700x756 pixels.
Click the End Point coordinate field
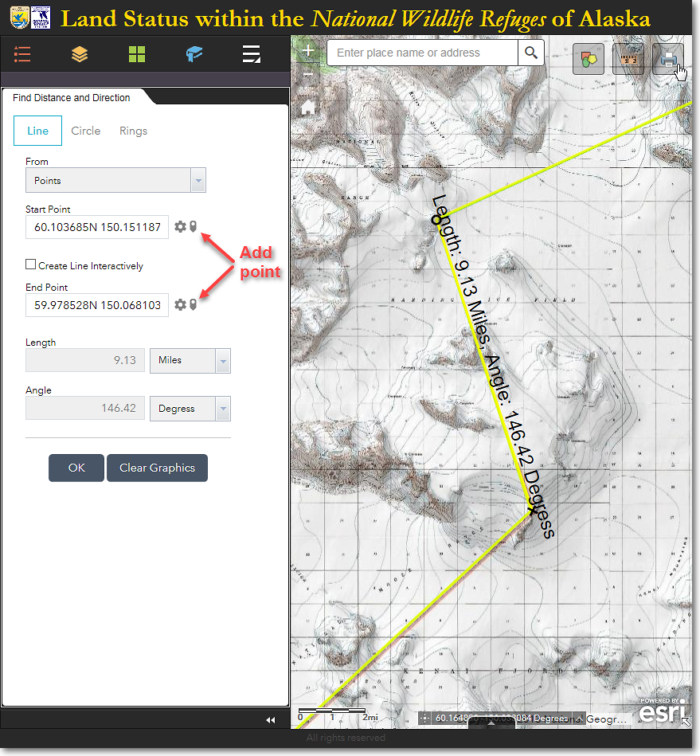coord(97,305)
